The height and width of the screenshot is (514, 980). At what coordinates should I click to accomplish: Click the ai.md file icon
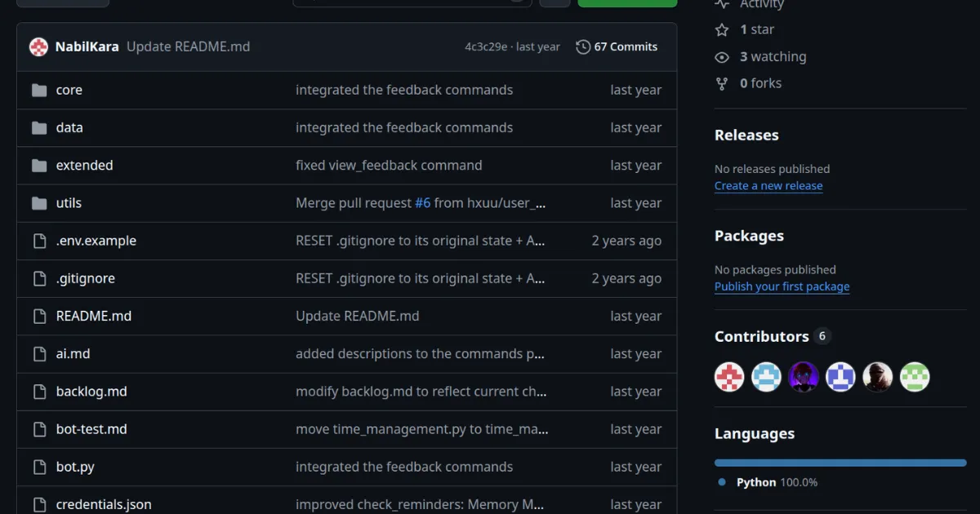[x=39, y=354]
